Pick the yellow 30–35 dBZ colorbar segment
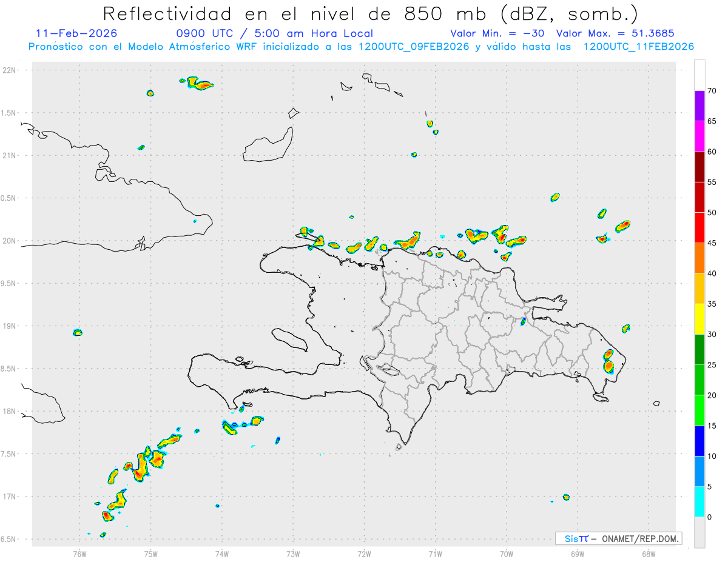Viewport: 728px width, 562px height. 699,319
